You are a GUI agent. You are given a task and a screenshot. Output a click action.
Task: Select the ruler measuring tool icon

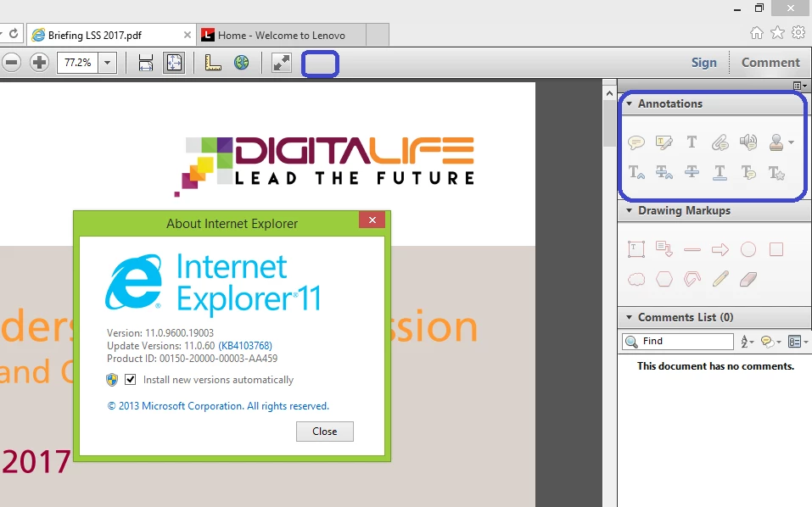click(x=213, y=63)
